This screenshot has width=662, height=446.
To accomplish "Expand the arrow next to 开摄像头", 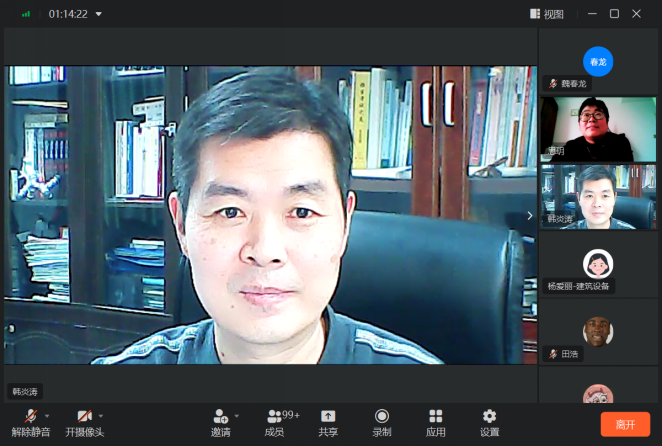I will 101,415.
